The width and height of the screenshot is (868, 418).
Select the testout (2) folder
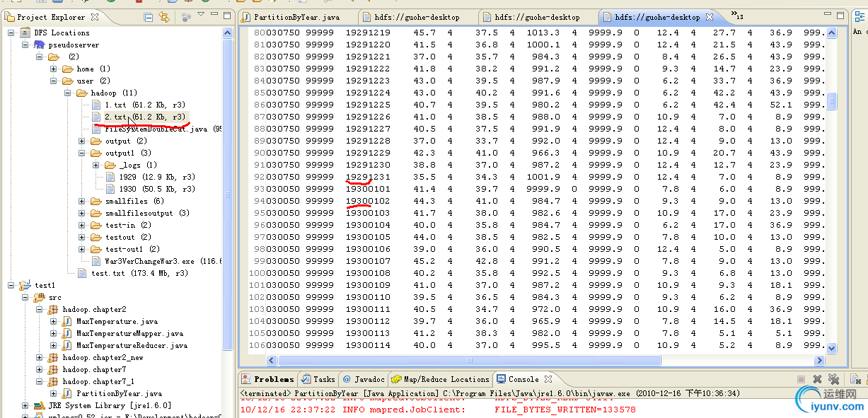click(x=120, y=237)
